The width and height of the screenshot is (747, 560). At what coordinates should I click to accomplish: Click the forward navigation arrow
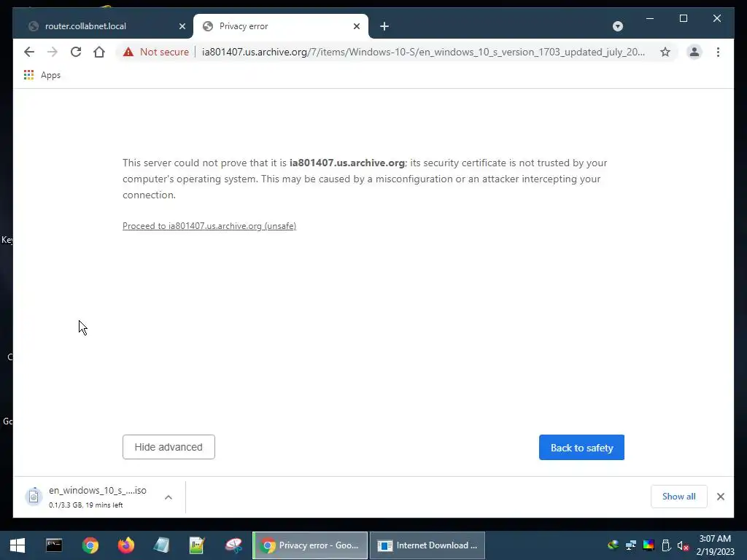[x=53, y=52]
